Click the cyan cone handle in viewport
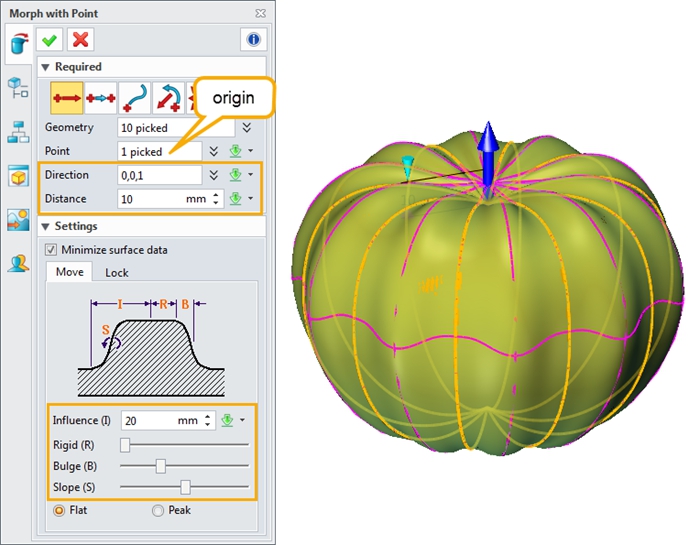Image resolution: width=700 pixels, height=545 pixels. 408,167
